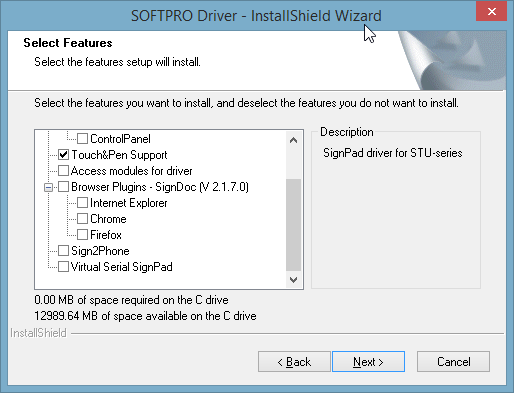Select the Touch&Pen Support label
This screenshot has width=514, height=393.
(x=119, y=155)
